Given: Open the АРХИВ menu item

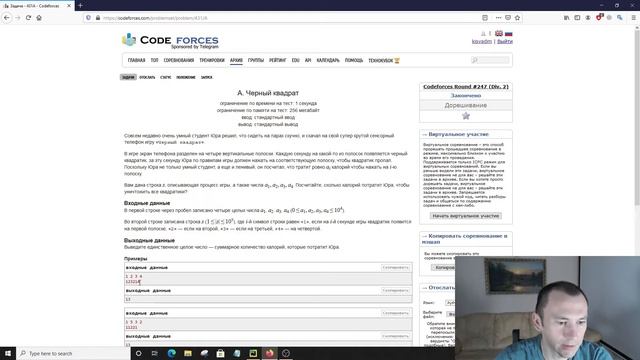Looking at the screenshot, I should 236,60.
